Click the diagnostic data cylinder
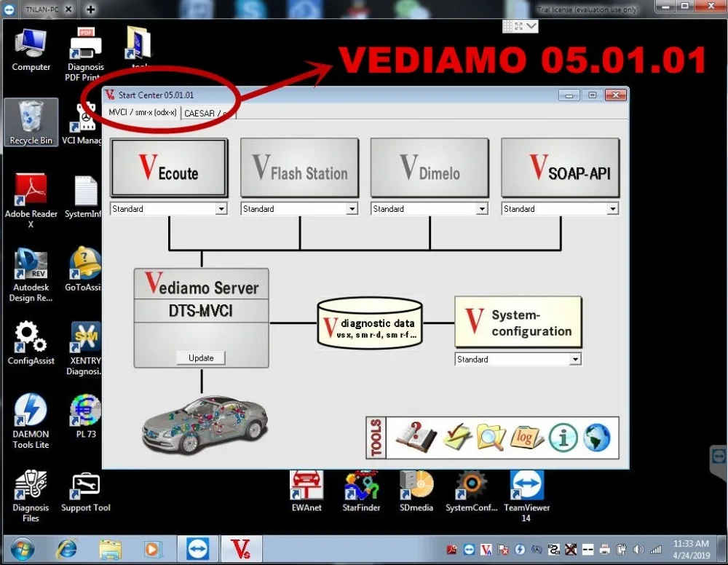Viewport: 728px width, 565px height. 370,323
